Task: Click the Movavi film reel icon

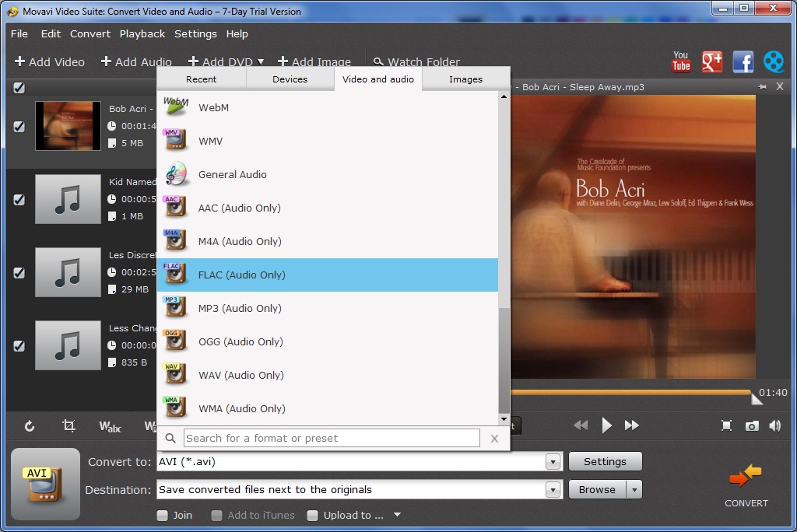Action: click(774, 61)
